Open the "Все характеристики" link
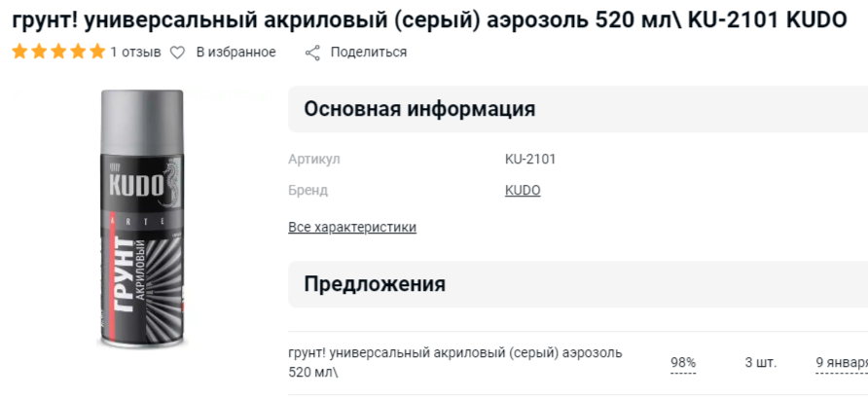This screenshot has height=397, width=868. 352,228
